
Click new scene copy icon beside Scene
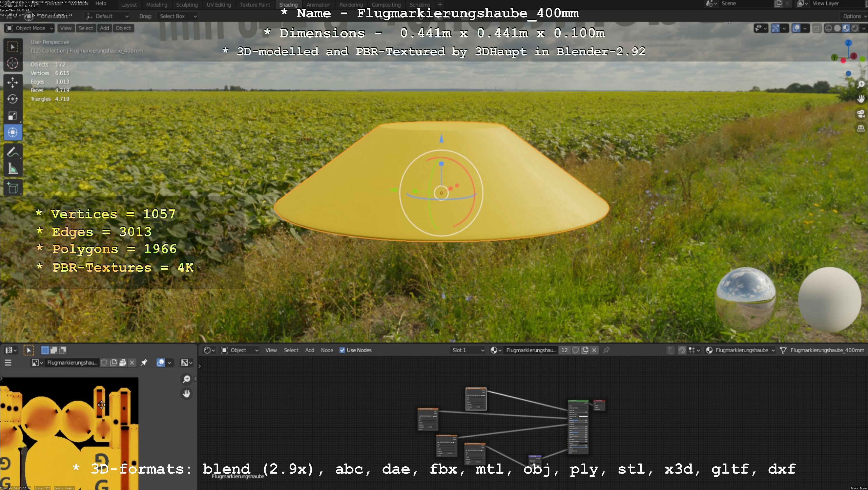(778, 4)
